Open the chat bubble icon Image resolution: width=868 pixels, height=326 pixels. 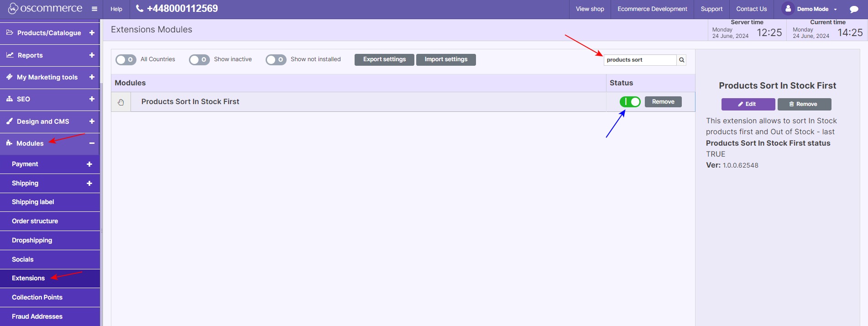click(x=854, y=9)
